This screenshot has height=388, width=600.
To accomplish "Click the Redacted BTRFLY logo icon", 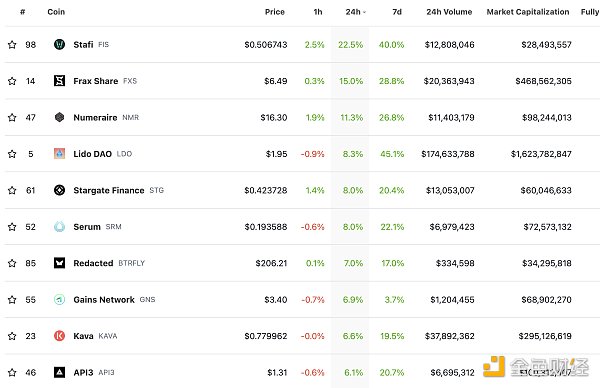I will click(59, 263).
